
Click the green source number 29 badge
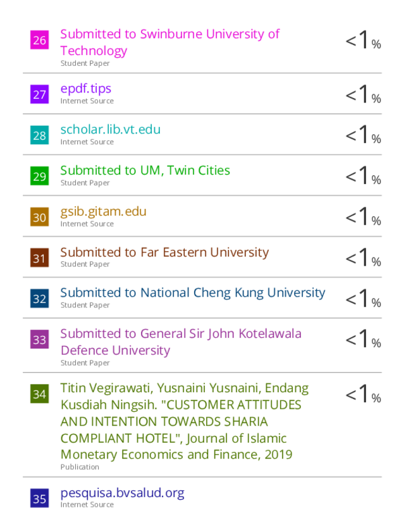click(x=39, y=176)
